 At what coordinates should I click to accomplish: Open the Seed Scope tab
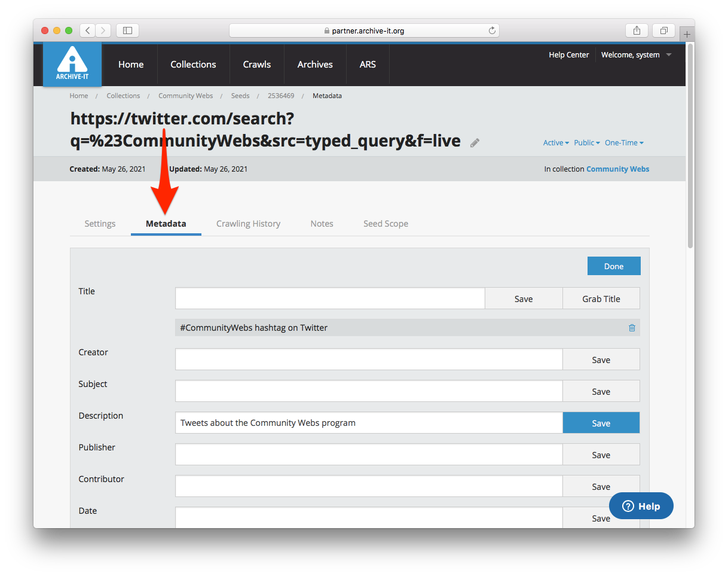coord(386,224)
